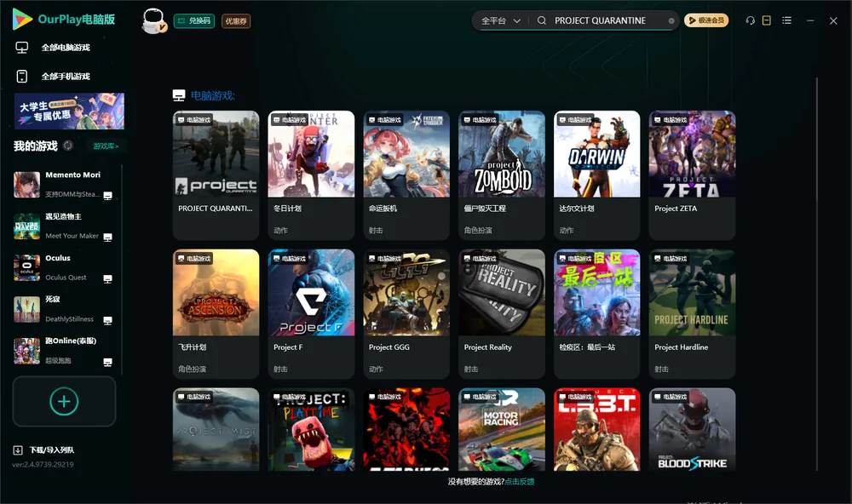852x504 pixels.
Task: Open 跑Online(泰服) in my games
Action: 62,351
